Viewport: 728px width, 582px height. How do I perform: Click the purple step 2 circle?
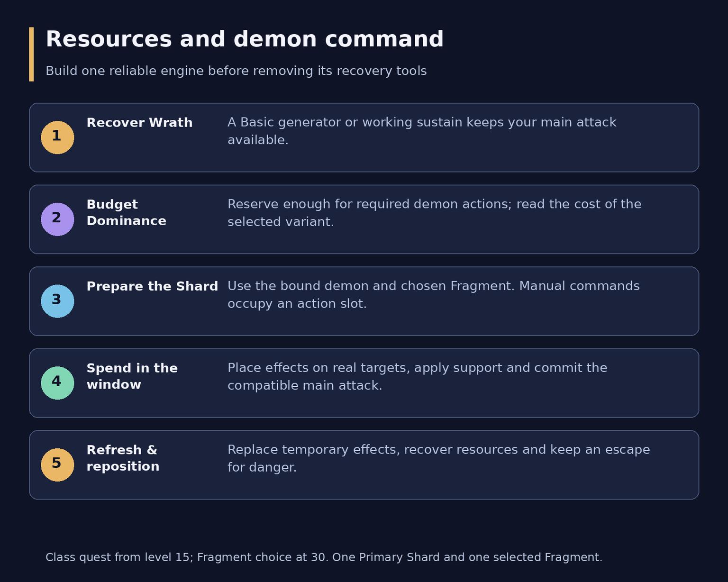[57, 219]
